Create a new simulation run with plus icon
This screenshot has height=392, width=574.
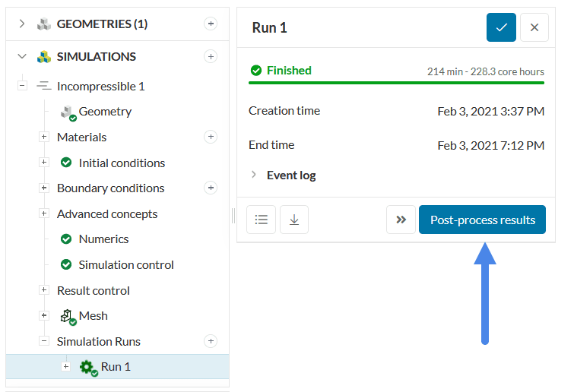coord(211,341)
